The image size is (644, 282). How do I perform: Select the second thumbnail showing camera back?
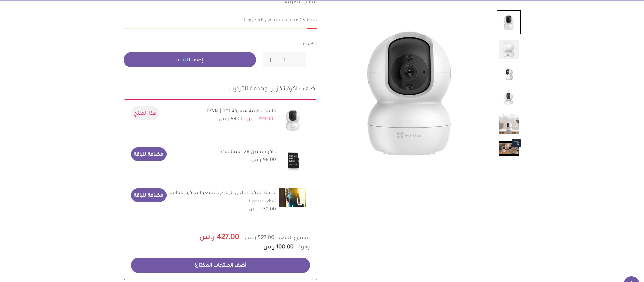click(x=509, y=49)
